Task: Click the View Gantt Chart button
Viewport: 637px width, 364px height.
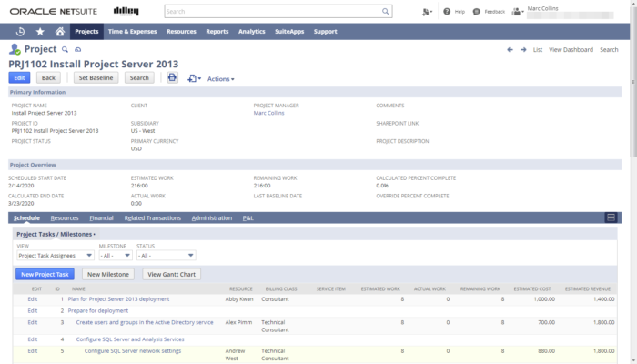Action: click(171, 274)
